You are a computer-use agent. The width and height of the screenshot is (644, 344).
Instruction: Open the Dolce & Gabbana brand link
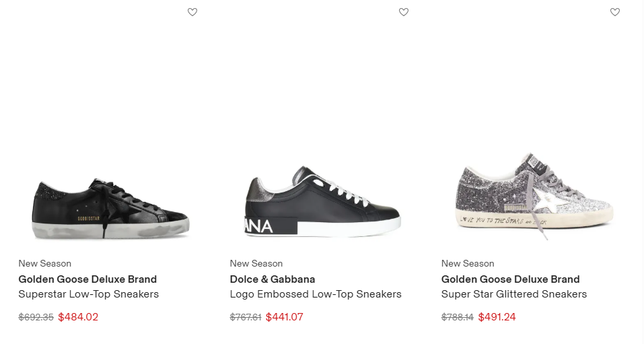273,279
